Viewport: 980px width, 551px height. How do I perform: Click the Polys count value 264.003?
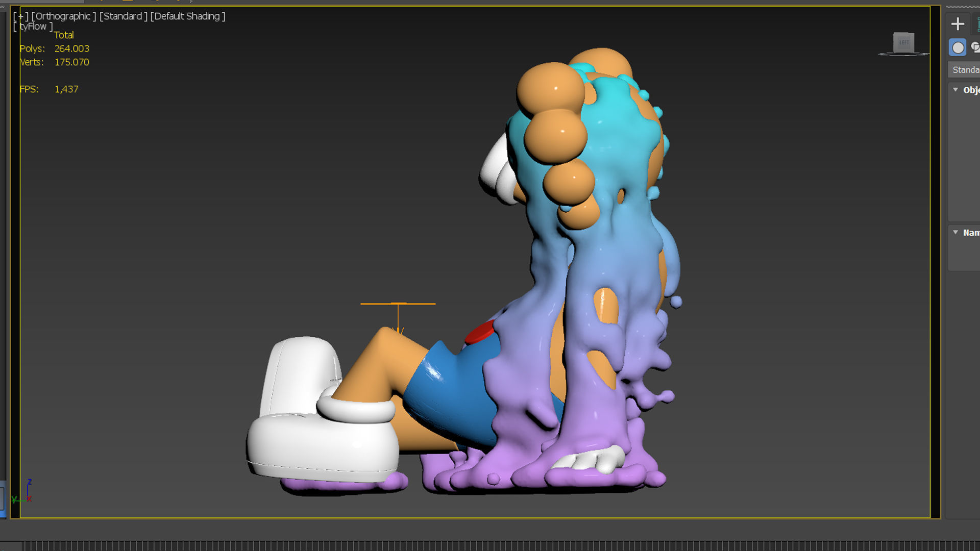click(72, 48)
